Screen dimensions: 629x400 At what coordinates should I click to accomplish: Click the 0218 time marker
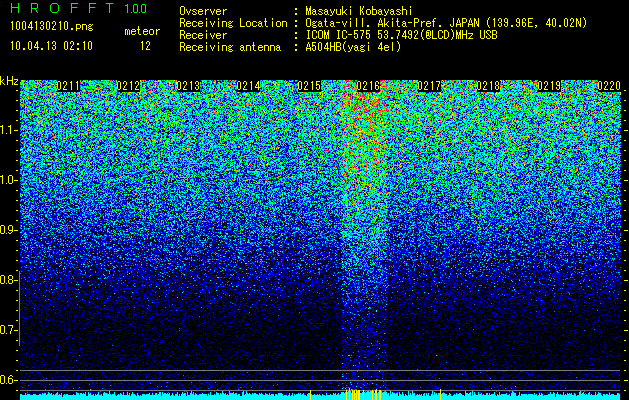click(x=489, y=86)
